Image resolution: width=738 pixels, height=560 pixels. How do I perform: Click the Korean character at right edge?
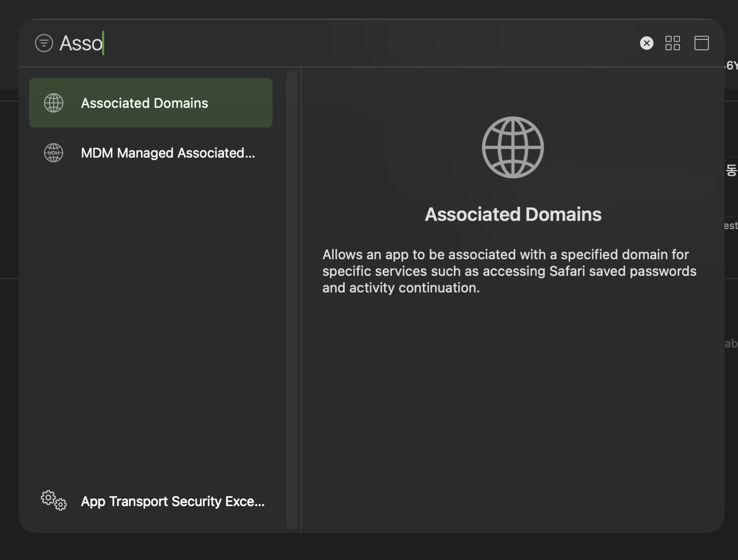coord(731,170)
